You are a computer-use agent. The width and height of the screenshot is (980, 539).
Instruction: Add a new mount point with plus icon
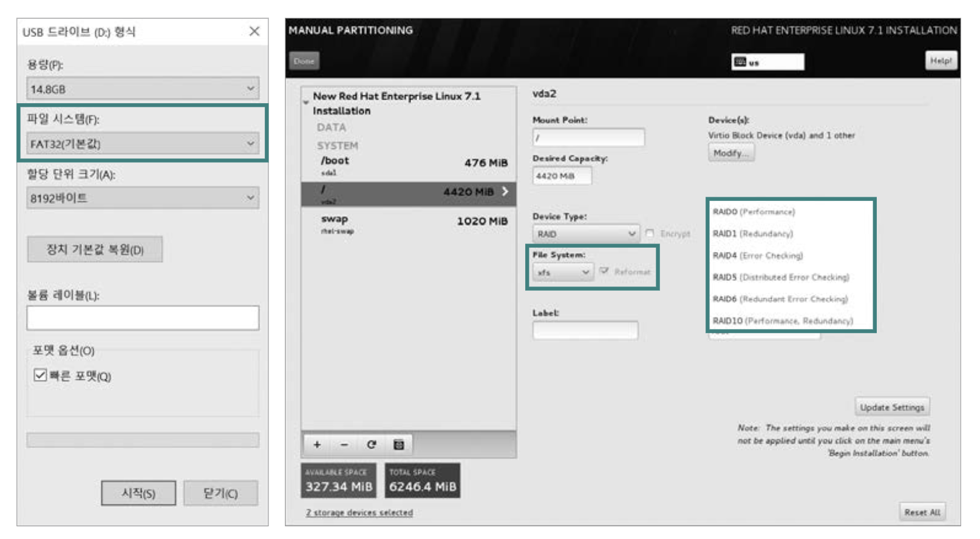(317, 445)
